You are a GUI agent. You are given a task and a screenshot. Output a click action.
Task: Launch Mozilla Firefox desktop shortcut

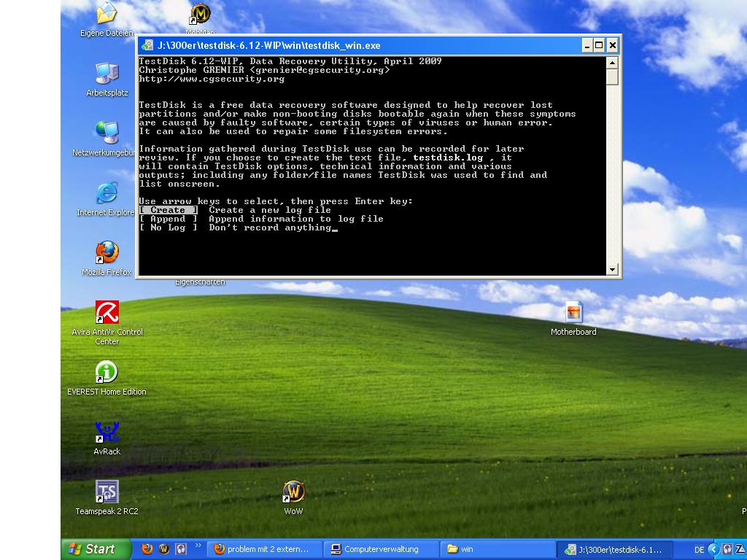107,258
